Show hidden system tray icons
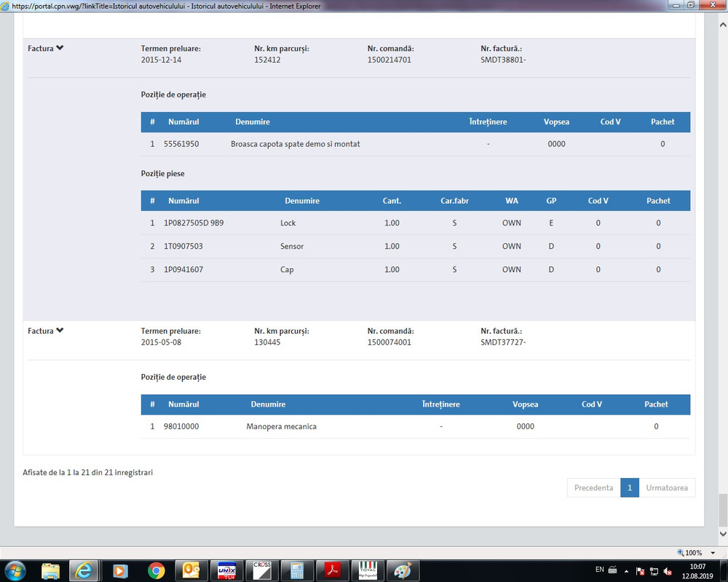Image resolution: width=728 pixels, height=582 pixels. (626, 571)
